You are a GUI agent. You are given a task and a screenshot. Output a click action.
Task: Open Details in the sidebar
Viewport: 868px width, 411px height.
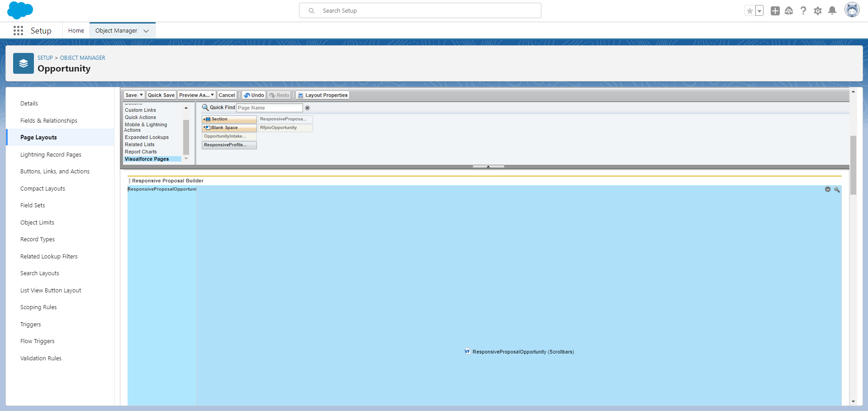60,104
